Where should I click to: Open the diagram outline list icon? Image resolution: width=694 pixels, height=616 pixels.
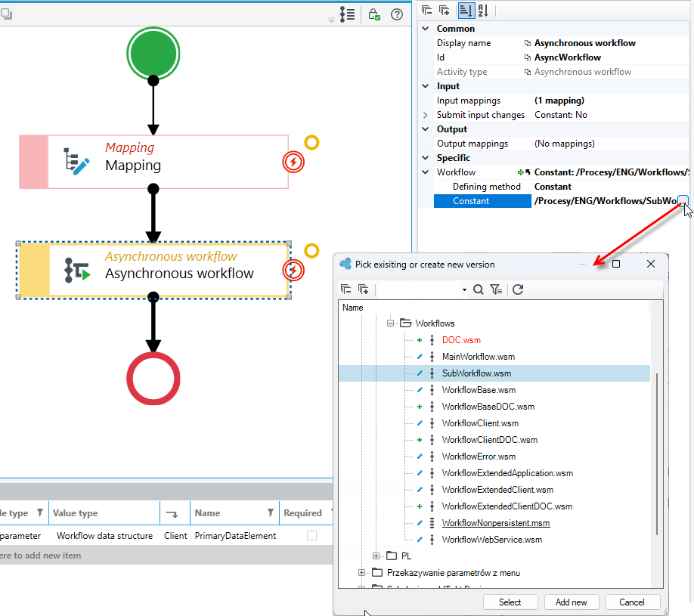click(348, 14)
